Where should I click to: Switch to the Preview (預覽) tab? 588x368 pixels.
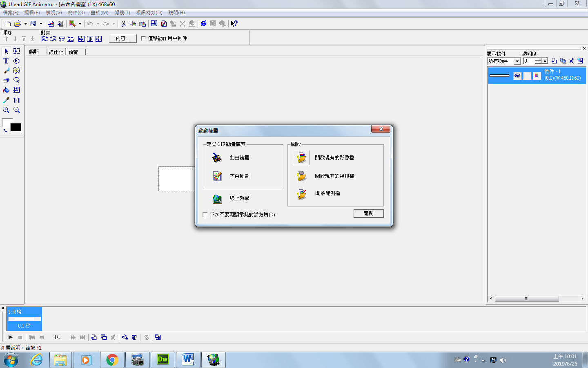pos(73,52)
